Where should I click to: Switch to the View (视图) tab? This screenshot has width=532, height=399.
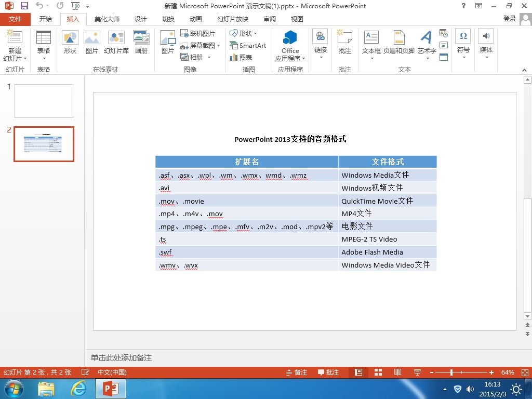[297, 19]
